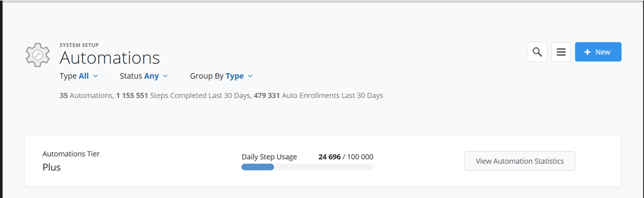Image resolution: width=644 pixels, height=198 pixels.
Task: Open the Group By Type dropdown
Action: pyautogui.click(x=221, y=76)
